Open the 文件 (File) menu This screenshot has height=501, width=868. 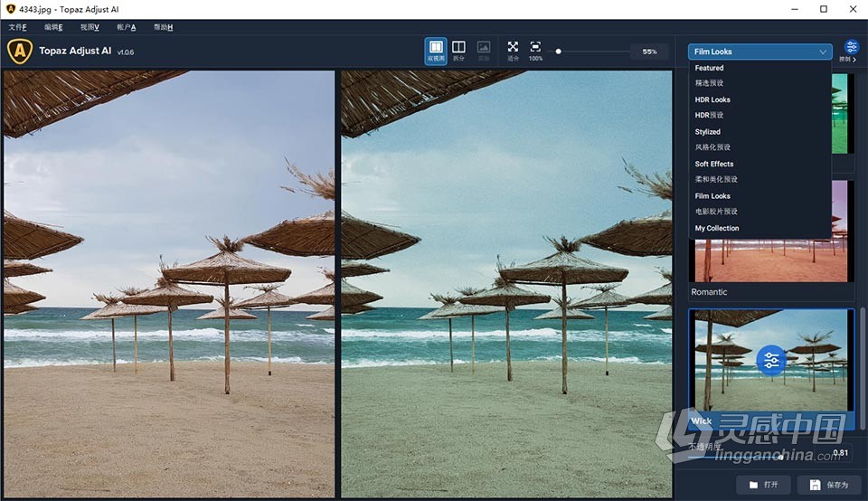pyautogui.click(x=17, y=27)
